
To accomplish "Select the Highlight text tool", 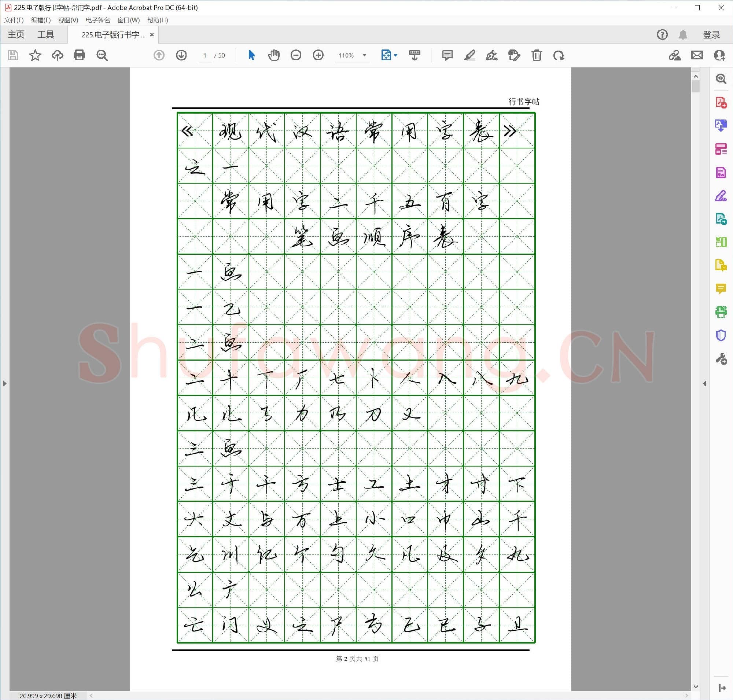I will (x=469, y=55).
